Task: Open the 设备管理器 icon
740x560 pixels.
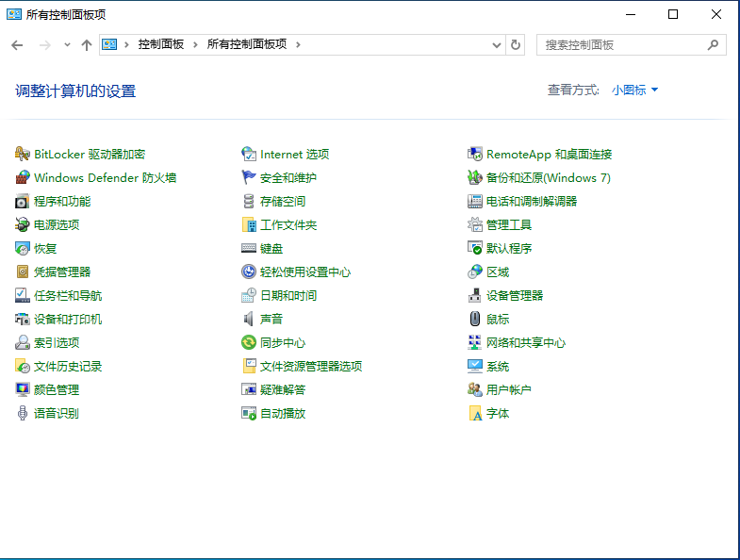Action: [475, 296]
